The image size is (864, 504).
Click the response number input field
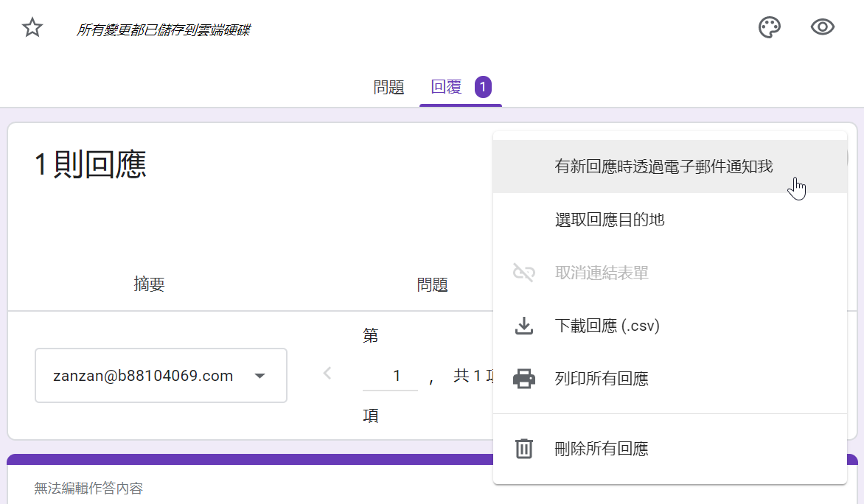point(390,377)
